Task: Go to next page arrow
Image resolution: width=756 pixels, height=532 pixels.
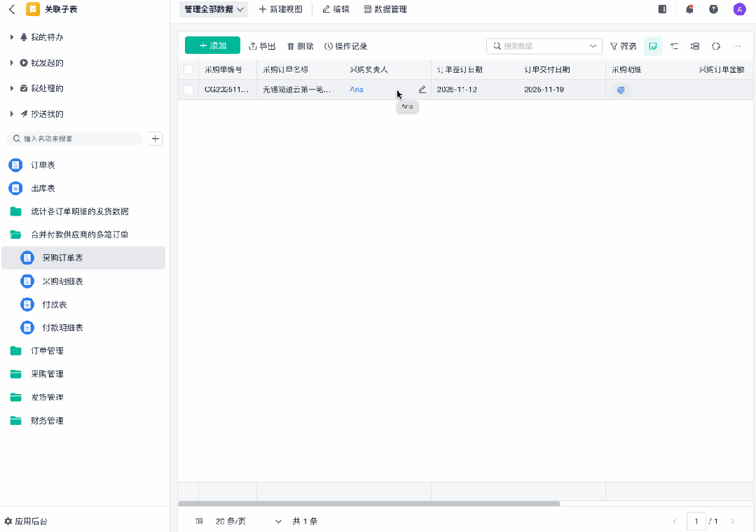Action: (x=732, y=521)
